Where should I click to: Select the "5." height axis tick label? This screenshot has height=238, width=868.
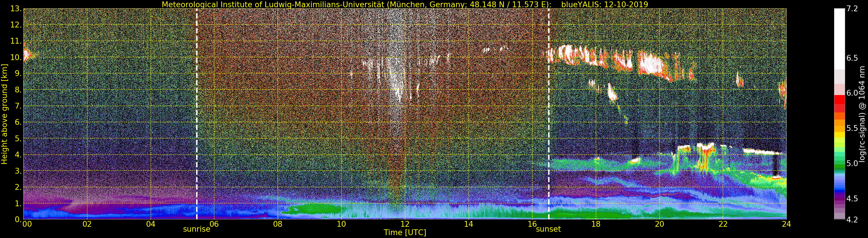pos(18,139)
